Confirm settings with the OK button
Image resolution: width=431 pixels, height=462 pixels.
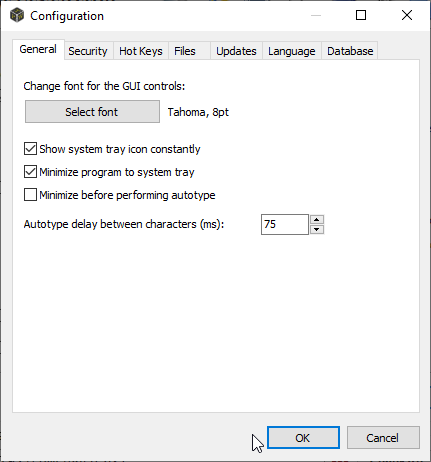click(x=303, y=437)
